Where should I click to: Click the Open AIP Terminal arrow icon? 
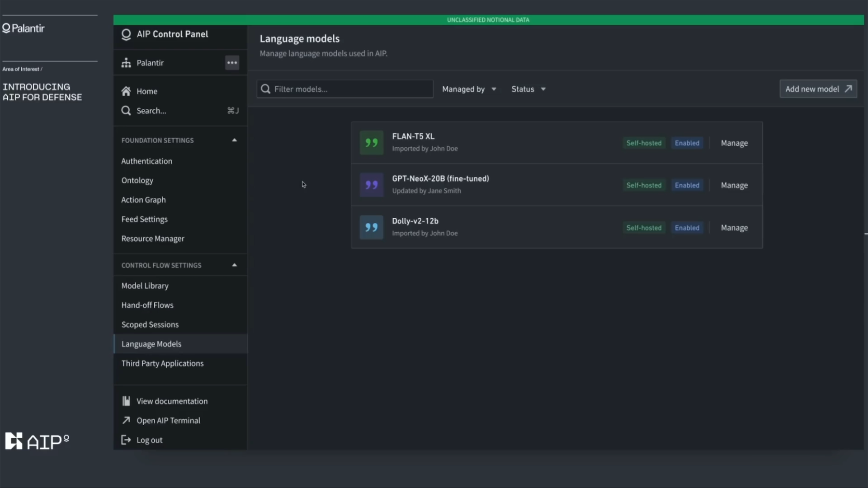coord(126,421)
